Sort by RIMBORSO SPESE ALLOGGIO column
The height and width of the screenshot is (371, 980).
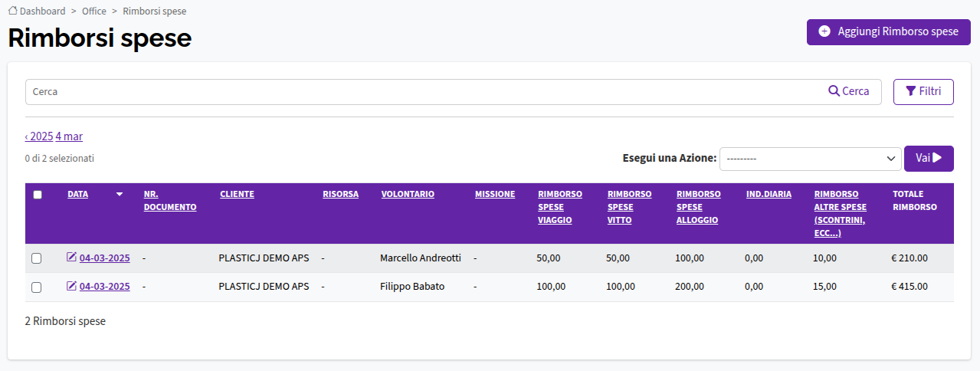tap(699, 207)
